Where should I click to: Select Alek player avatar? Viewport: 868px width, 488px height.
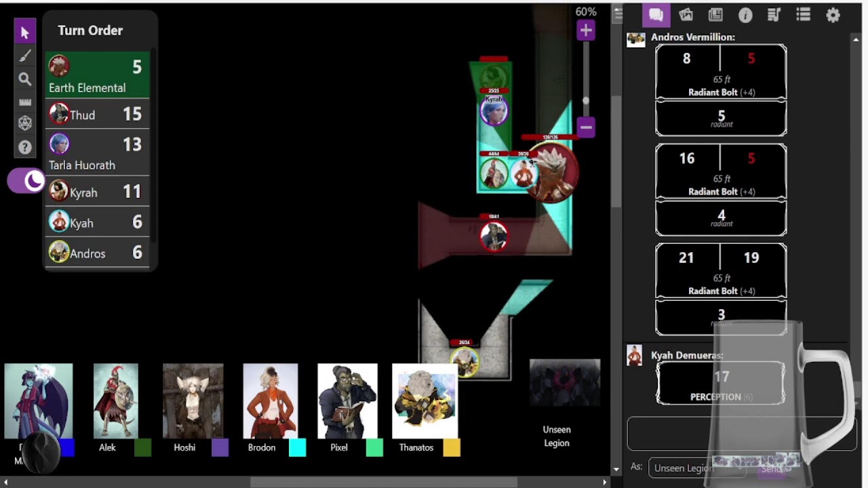tap(115, 401)
